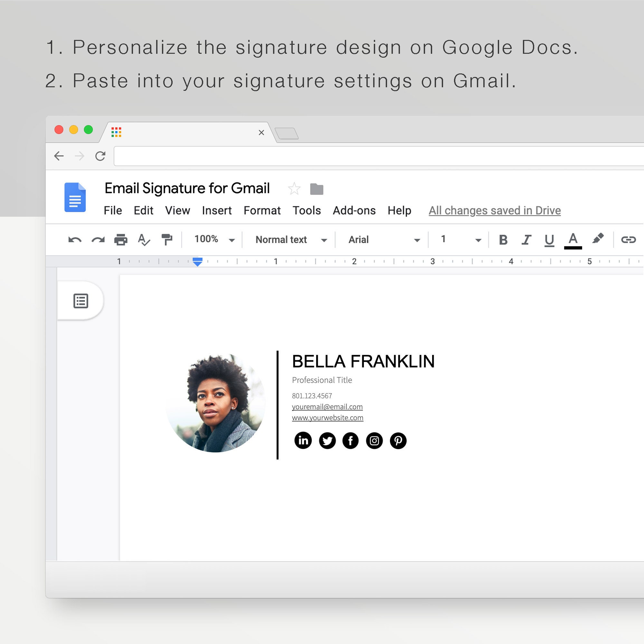Open the Add-ons menu

(x=354, y=210)
